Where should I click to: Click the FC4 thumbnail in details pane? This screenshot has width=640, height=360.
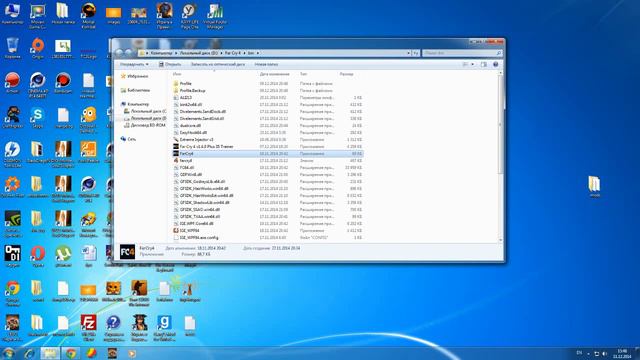tap(127, 252)
